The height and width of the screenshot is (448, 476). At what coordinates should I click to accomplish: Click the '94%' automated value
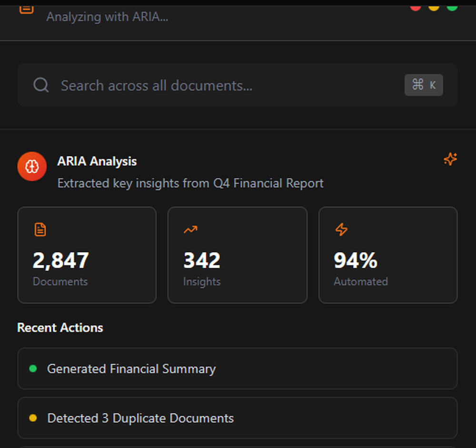pos(356,261)
